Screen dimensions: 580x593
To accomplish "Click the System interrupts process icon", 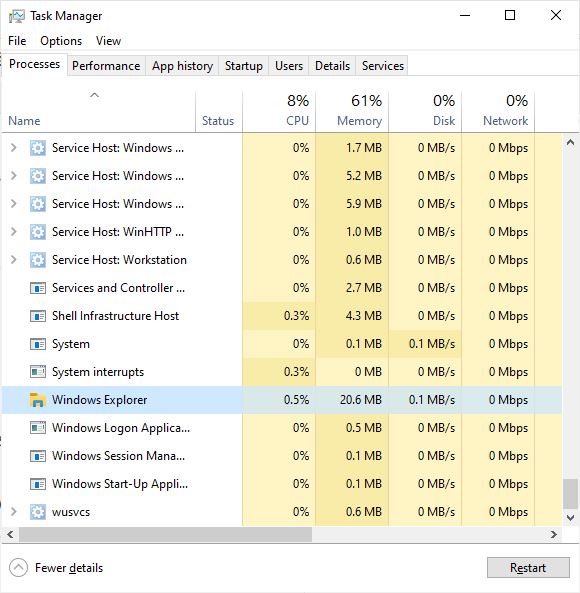I will pyautogui.click(x=37, y=372).
